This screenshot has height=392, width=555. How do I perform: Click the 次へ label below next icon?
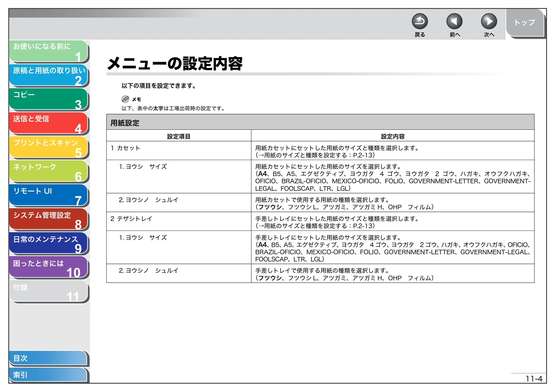click(x=489, y=35)
